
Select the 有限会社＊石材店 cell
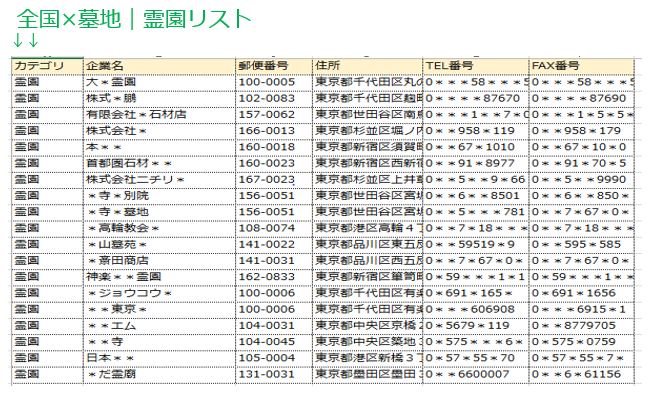coord(159,115)
